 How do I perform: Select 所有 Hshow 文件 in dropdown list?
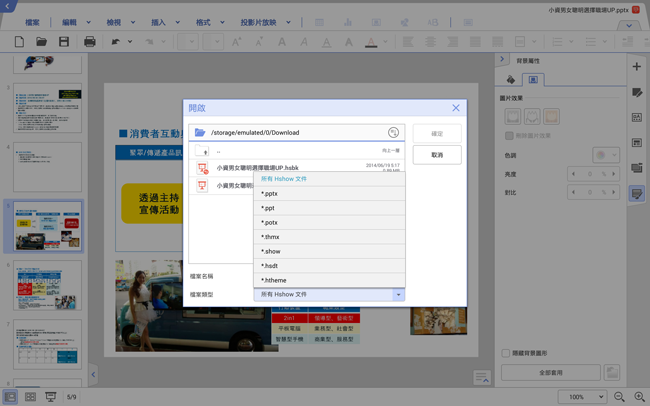329,179
